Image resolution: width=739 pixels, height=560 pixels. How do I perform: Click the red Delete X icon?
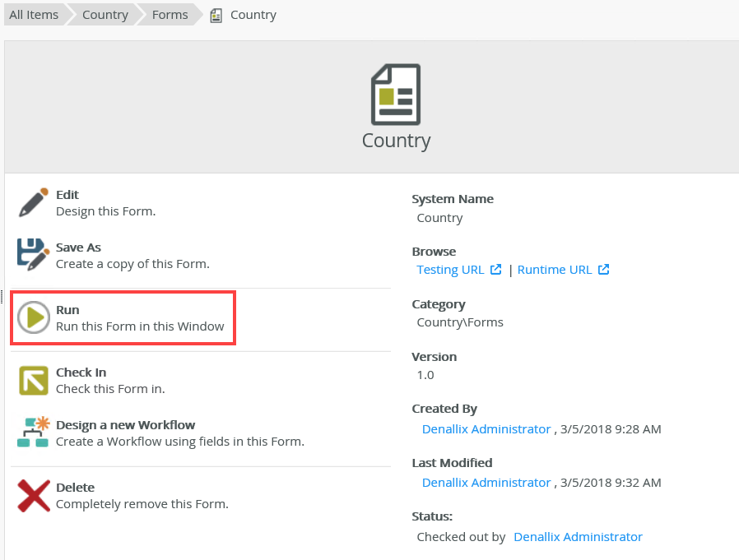pyautogui.click(x=34, y=496)
